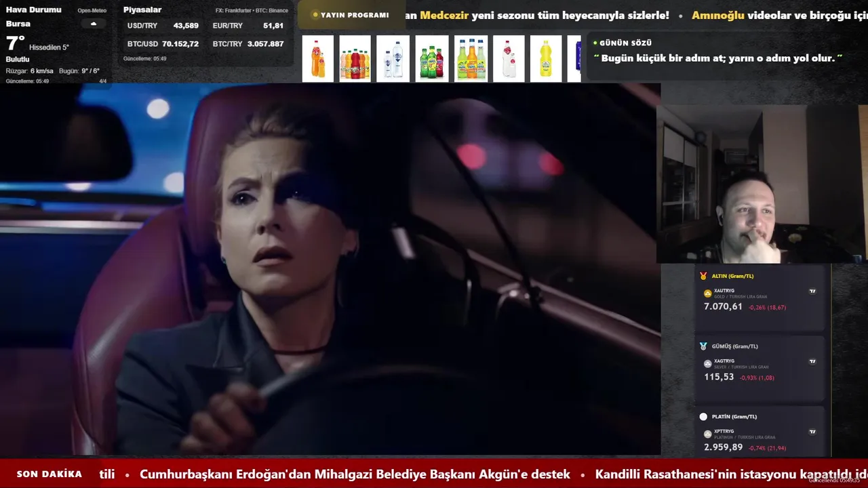This screenshot has height=488, width=868.
Task: Click the cloudy weather icon beside Bursa
Action: click(x=94, y=24)
